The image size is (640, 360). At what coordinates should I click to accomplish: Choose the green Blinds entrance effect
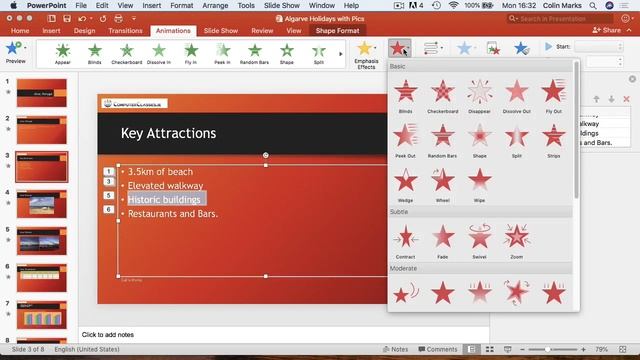(94, 54)
